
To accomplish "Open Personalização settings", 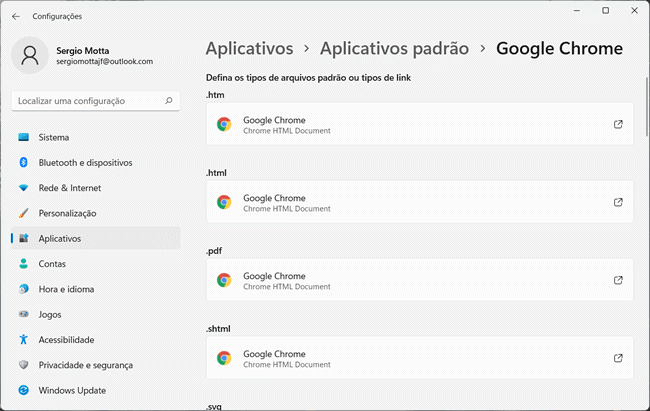I will coord(67,213).
